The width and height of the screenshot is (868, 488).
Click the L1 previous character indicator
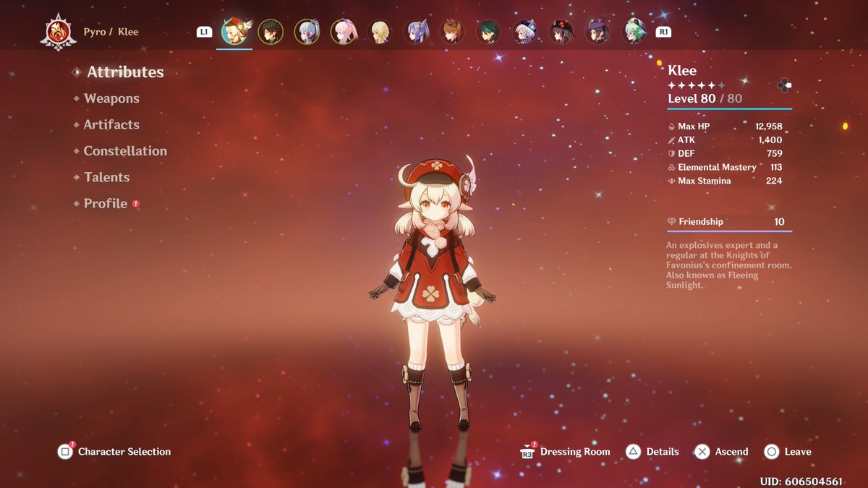point(205,32)
